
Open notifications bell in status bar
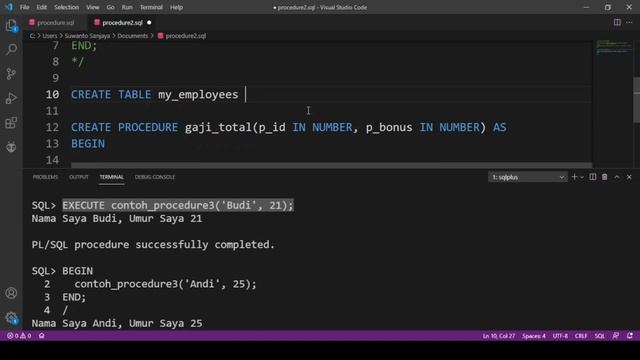click(630, 336)
